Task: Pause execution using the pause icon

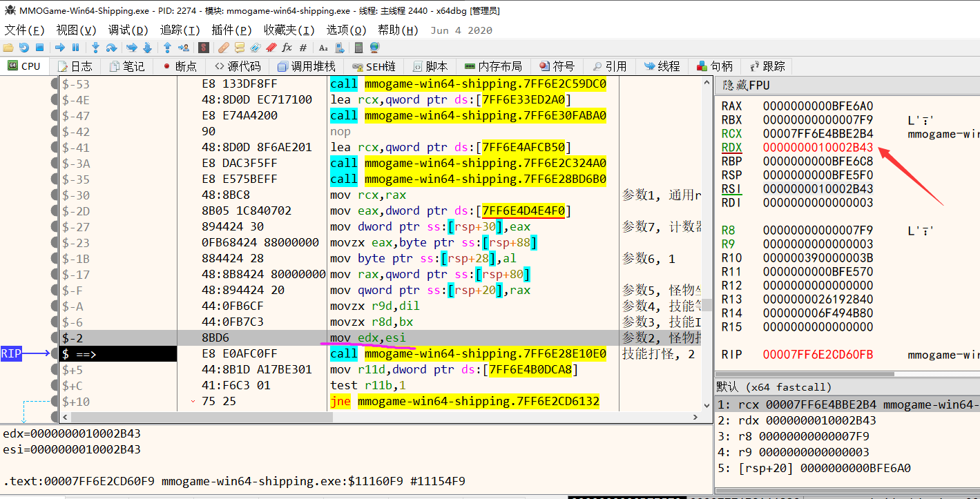Action: [76, 48]
